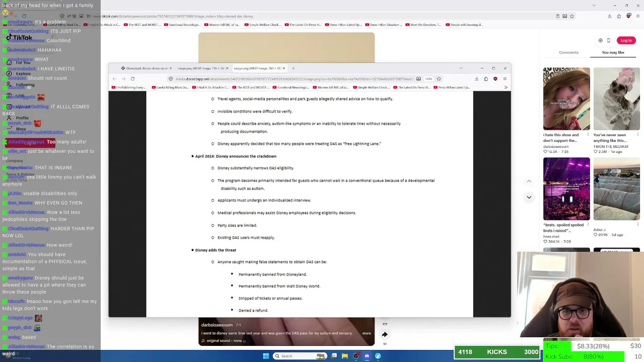Close the Disneyland clamps down tab
Viewport: 644px width, 362px height.
(x=171, y=68)
